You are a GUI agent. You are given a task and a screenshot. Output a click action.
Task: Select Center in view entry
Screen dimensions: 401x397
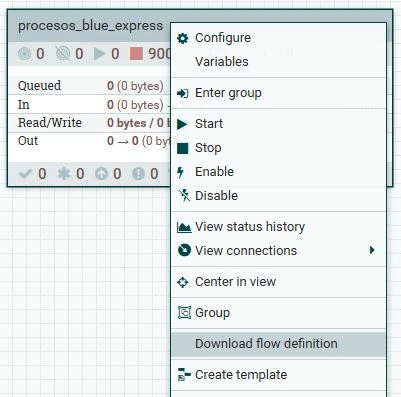coord(279,282)
